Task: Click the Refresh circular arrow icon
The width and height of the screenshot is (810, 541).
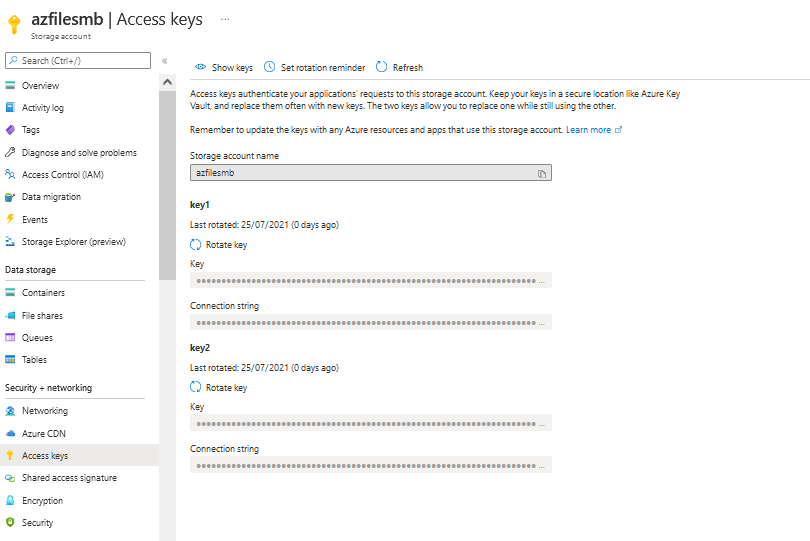Action: pyautogui.click(x=381, y=67)
